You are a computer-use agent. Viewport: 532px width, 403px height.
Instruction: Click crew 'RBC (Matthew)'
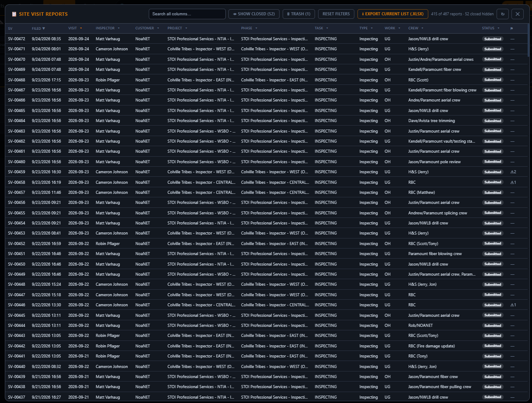(420, 193)
